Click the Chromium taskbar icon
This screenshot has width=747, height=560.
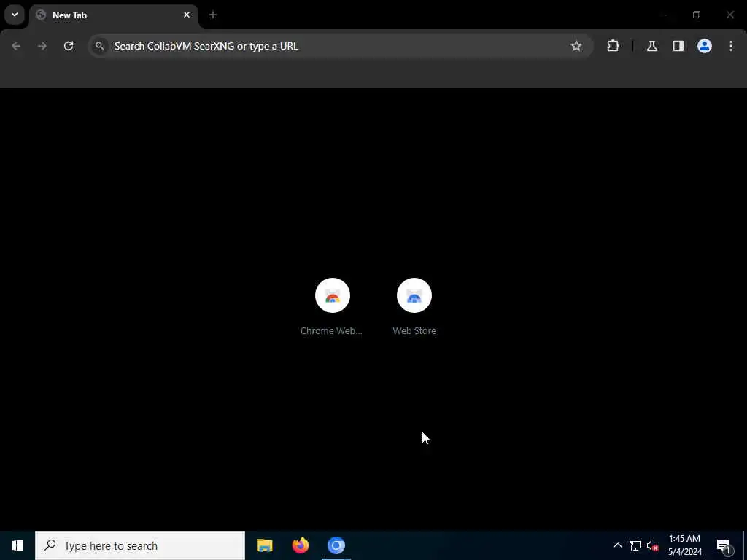[336, 545]
